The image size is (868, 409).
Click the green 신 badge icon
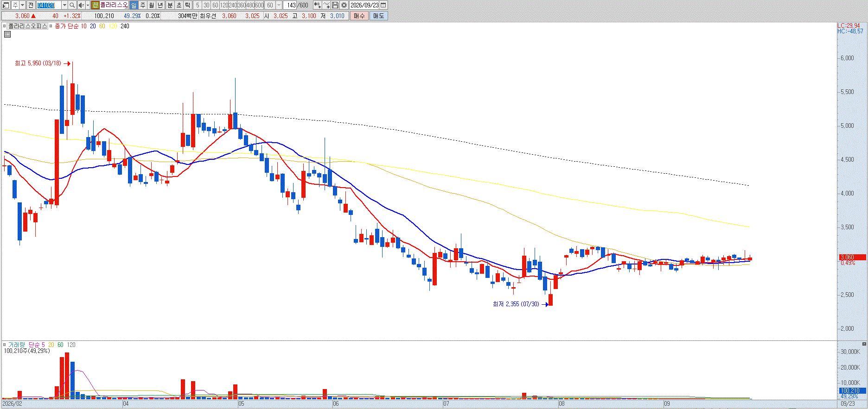point(95,5)
